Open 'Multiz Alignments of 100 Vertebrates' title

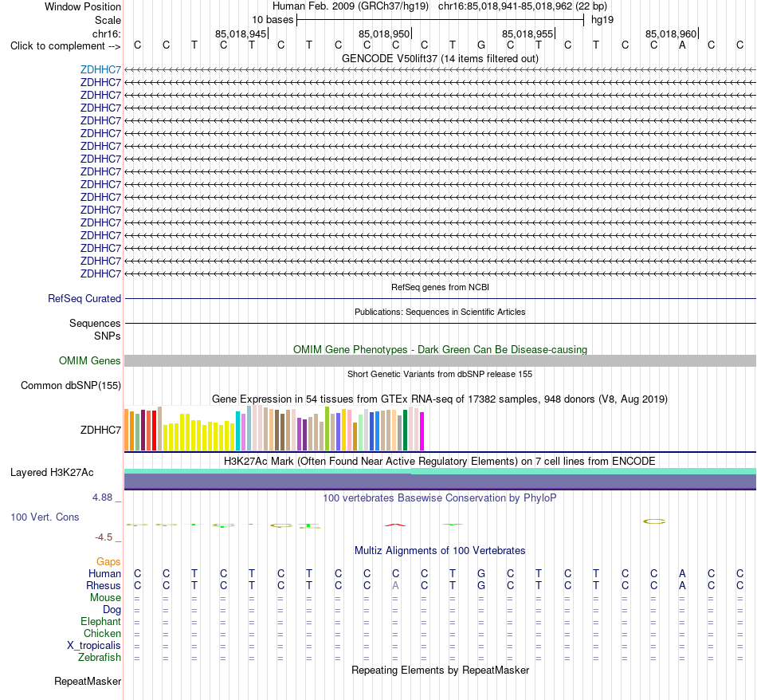pyautogui.click(x=440, y=550)
